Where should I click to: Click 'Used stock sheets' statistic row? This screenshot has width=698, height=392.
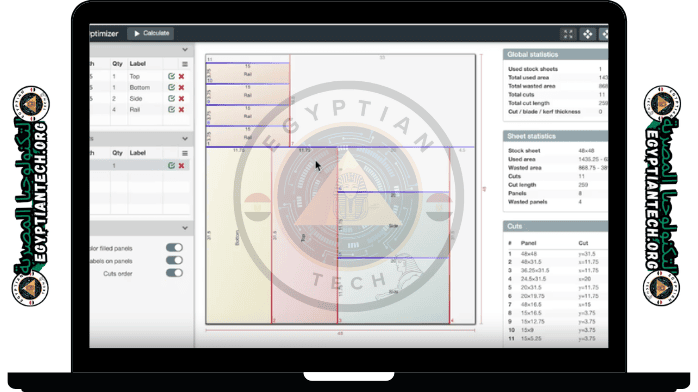pyautogui.click(x=556, y=69)
